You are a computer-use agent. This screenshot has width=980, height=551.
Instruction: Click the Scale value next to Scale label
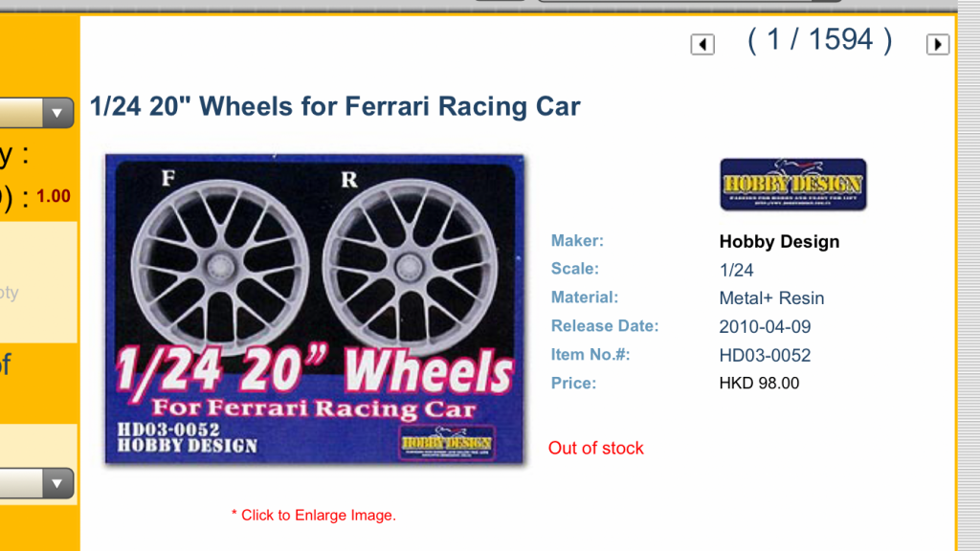[736, 270]
